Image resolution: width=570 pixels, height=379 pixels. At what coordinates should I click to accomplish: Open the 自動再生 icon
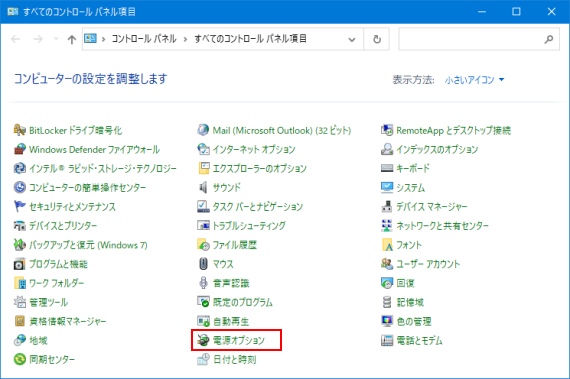[203, 321]
